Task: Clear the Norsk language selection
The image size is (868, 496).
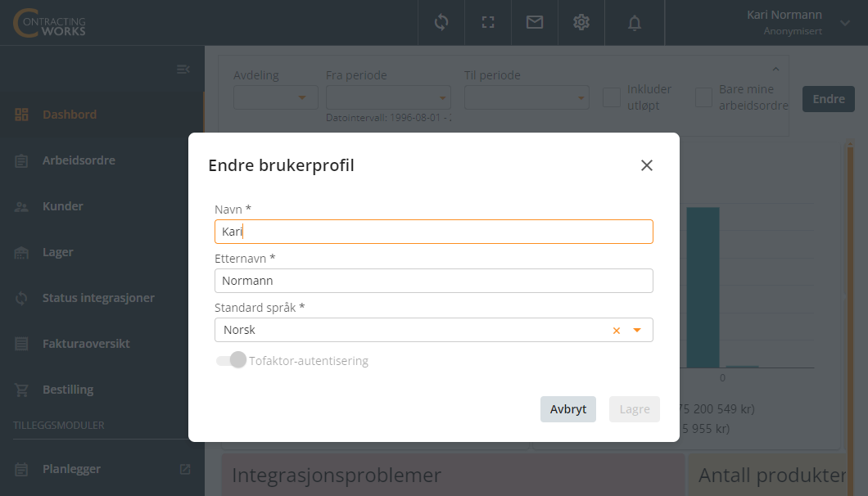Action: click(x=616, y=331)
